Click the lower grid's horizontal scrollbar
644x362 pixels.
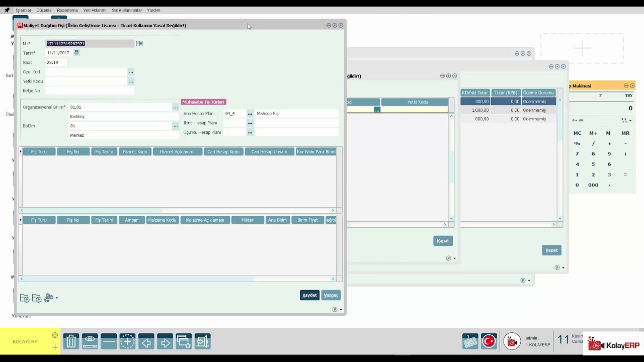coord(177,279)
